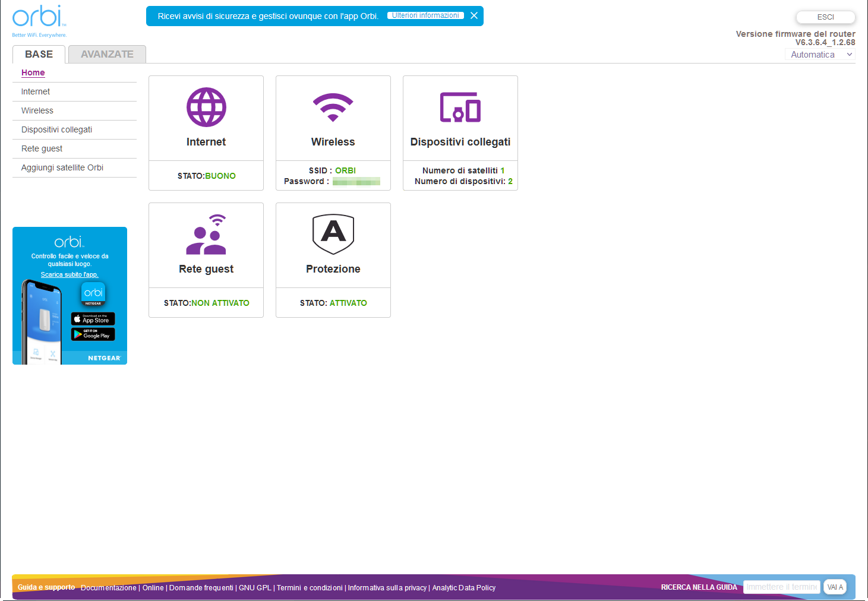Switch to the AVANZATE tab
Screen dimensions: 868x601
[x=107, y=54]
